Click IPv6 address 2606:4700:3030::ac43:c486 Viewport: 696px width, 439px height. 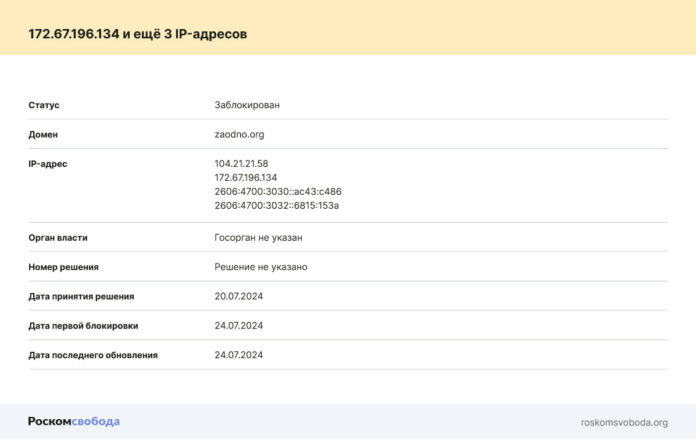(278, 191)
